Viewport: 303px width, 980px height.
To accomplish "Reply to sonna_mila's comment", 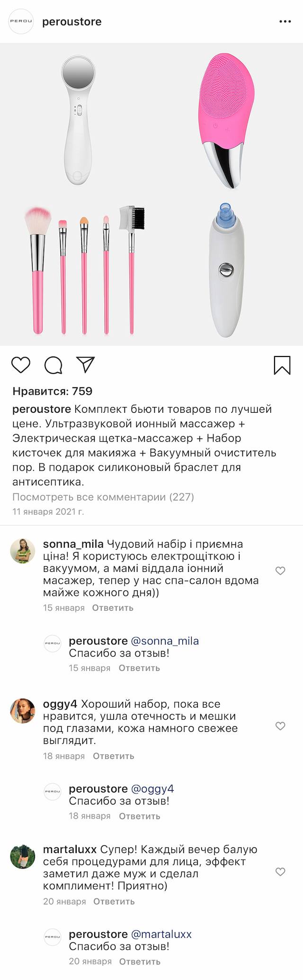I will (x=113, y=608).
